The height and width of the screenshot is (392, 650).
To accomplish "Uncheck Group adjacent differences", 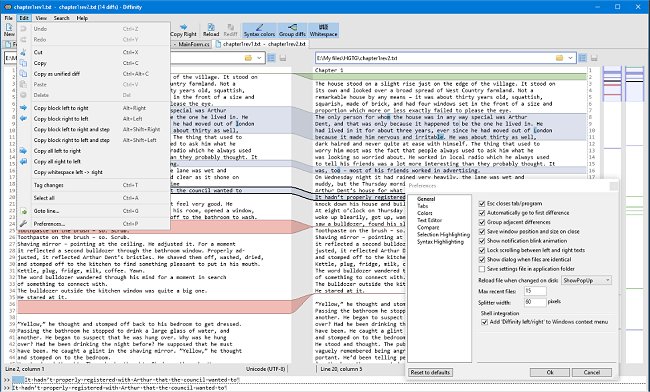I will click(482, 222).
